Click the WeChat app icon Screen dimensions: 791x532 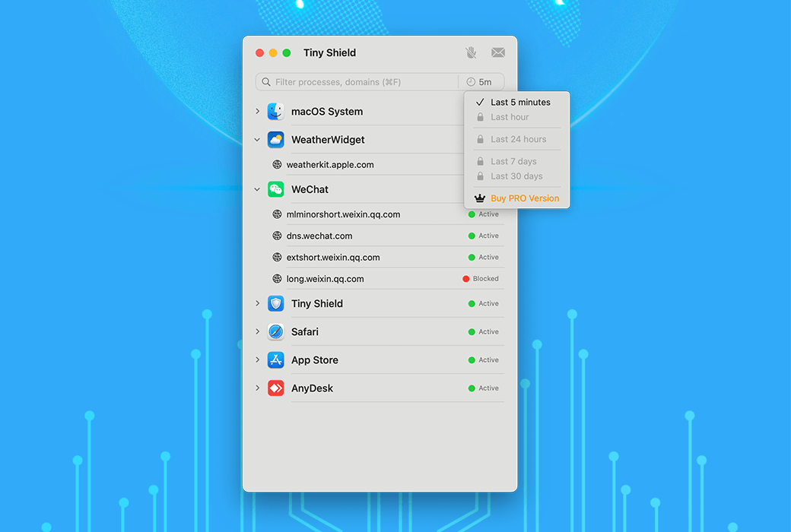276,189
